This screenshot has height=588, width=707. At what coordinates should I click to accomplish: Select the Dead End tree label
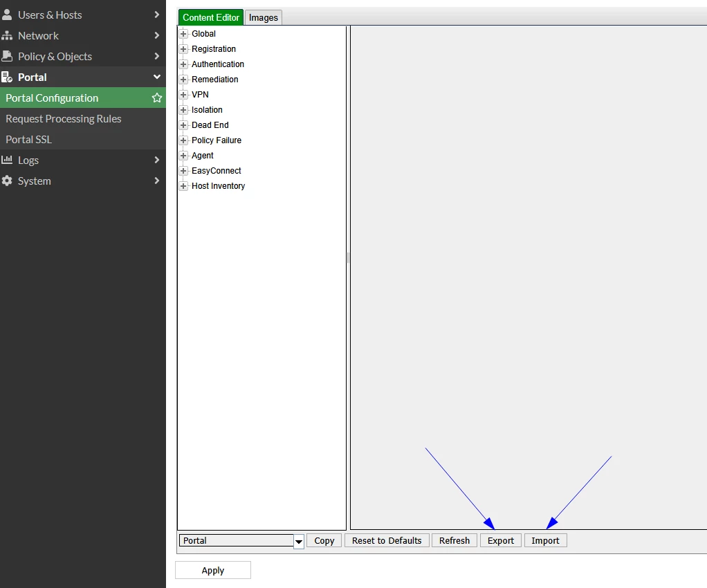pyautogui.click(x=210, y=125)
